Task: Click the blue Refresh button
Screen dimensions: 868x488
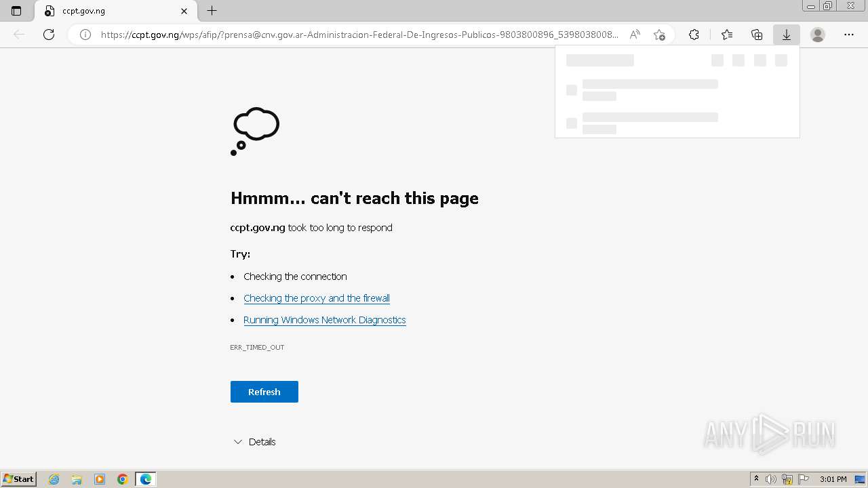Action: pyautogui.click(x=264, y=392)
